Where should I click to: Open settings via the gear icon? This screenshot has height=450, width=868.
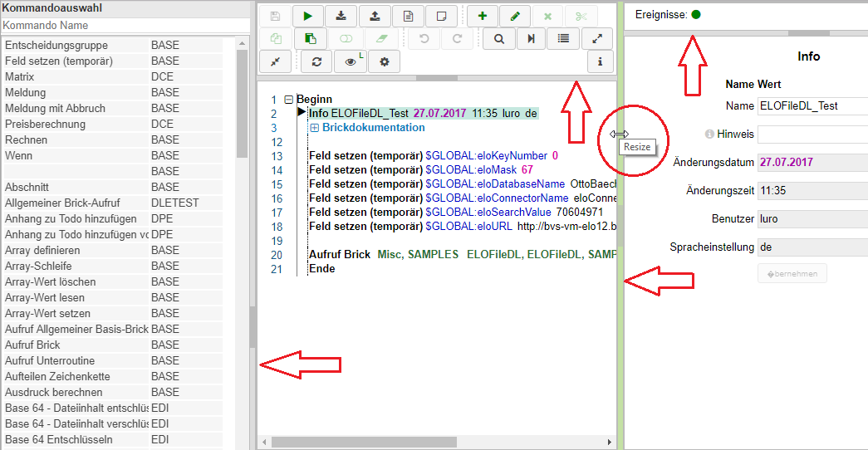click(384, 61)
